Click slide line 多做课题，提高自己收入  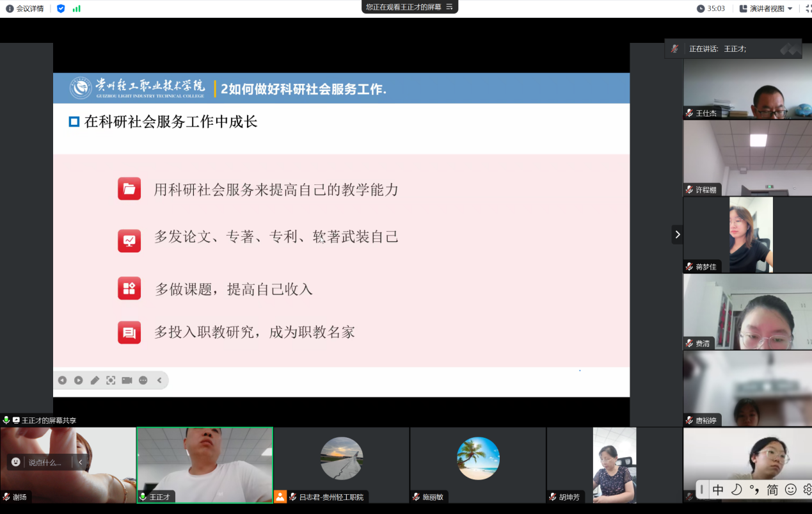pos(234,289)
